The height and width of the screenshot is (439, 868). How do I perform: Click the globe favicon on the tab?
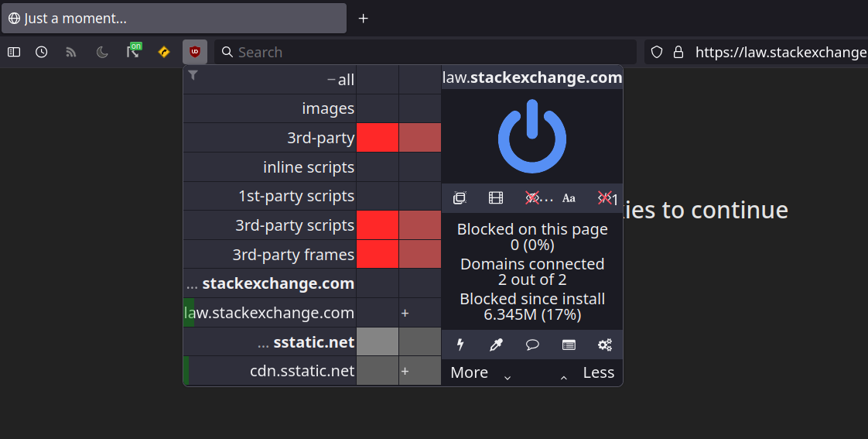tap(15, 19)
